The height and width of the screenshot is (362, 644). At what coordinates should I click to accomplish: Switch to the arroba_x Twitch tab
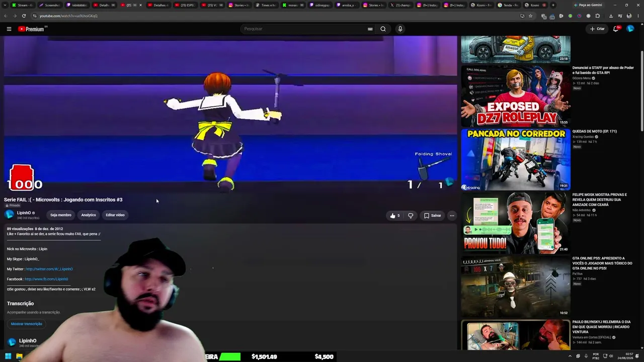coord(348,5)
